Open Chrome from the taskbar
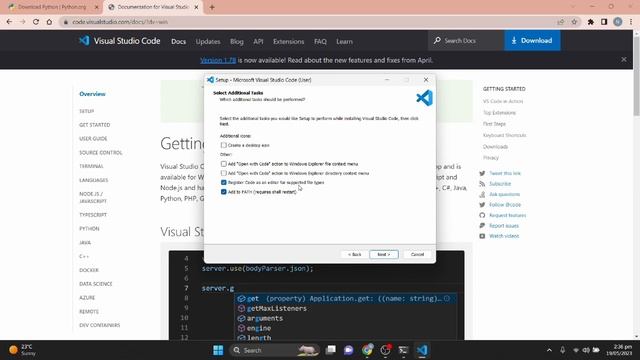Viewport: 640px width, 360px height. click(x=367, y=350)
